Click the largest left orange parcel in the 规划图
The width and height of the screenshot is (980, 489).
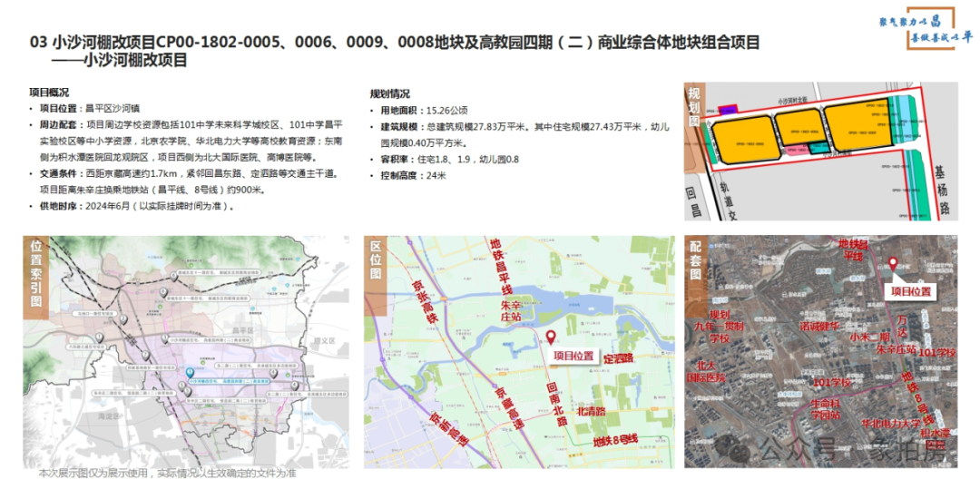pyautogui.click(x=746, y=140)
